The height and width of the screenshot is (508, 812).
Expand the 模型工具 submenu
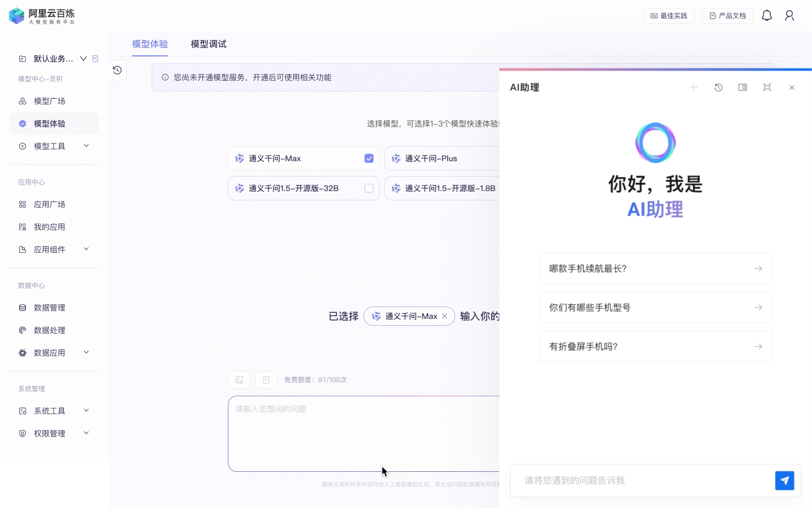click(86, 146)
